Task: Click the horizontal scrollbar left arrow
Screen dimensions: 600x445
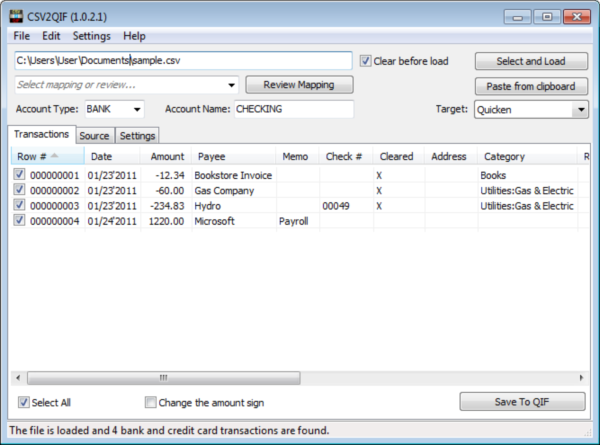Action: tap(17, 378)
